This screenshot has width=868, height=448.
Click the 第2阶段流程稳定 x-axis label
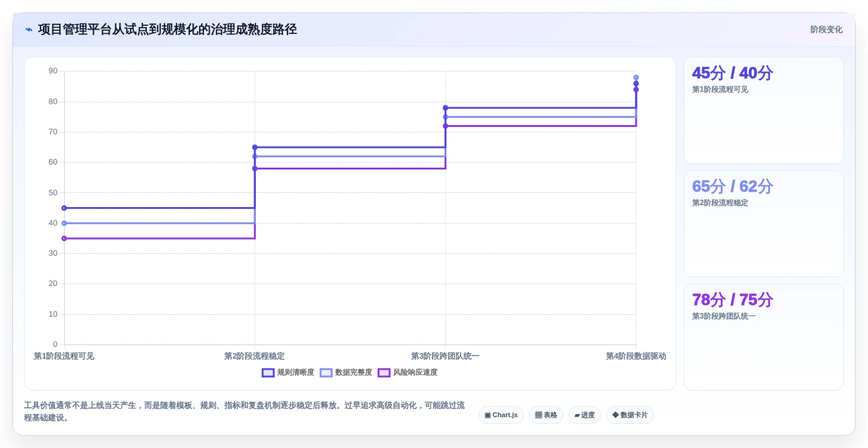click(255, 356)
